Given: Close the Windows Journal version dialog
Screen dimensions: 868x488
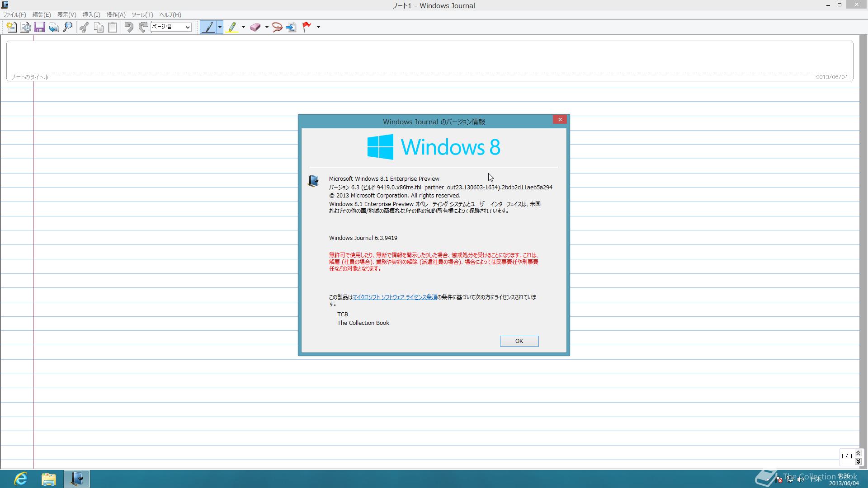Looking at the screenshot, I should (x=560, y=119).
